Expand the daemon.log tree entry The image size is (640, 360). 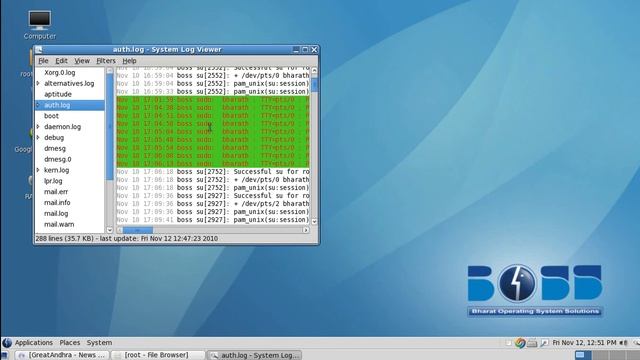(38, 127)
